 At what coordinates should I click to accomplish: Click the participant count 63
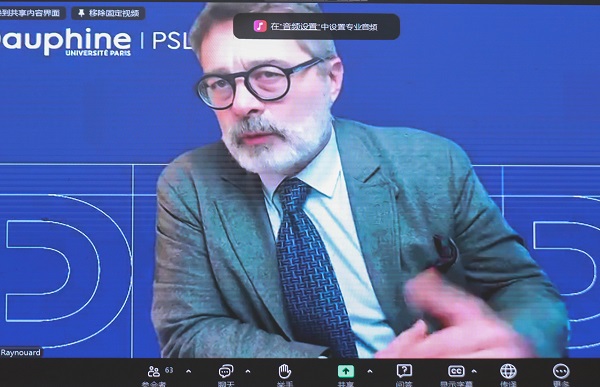click(x=169, y=370)
